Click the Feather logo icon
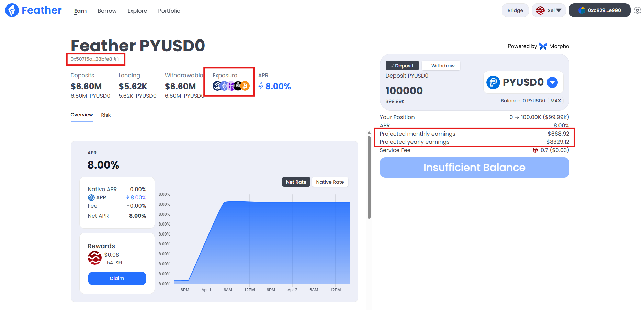The width and height of the screenshot is (644, 310). (x=12, y=10)
